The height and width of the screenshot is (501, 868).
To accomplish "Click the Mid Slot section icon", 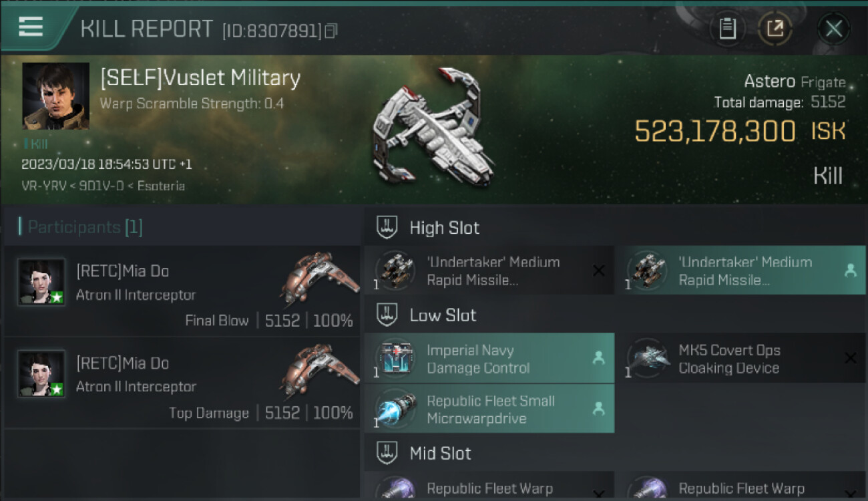I will click(387, 454).
